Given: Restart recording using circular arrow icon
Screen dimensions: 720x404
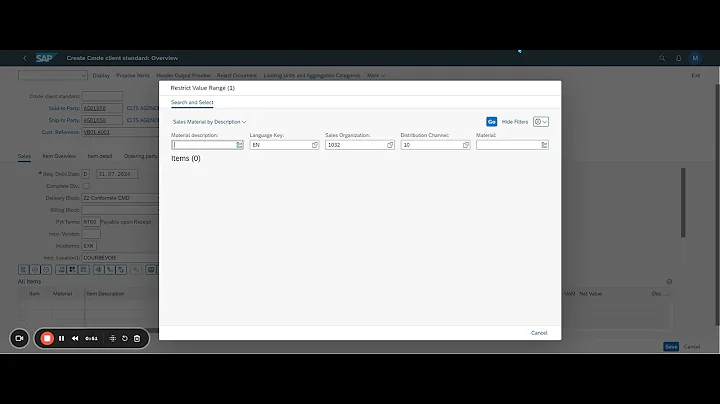Looking at the screenshot, I should (125, 338).
